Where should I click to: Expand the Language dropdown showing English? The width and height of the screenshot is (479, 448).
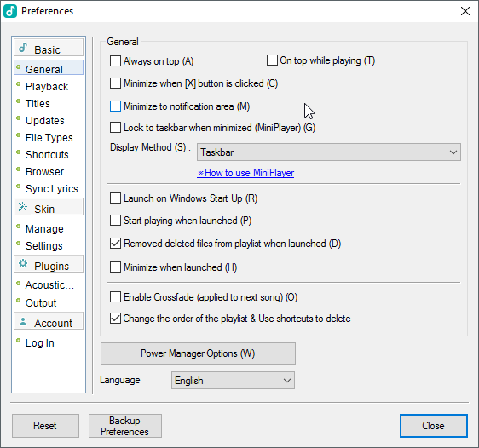(x=233, y=380)
